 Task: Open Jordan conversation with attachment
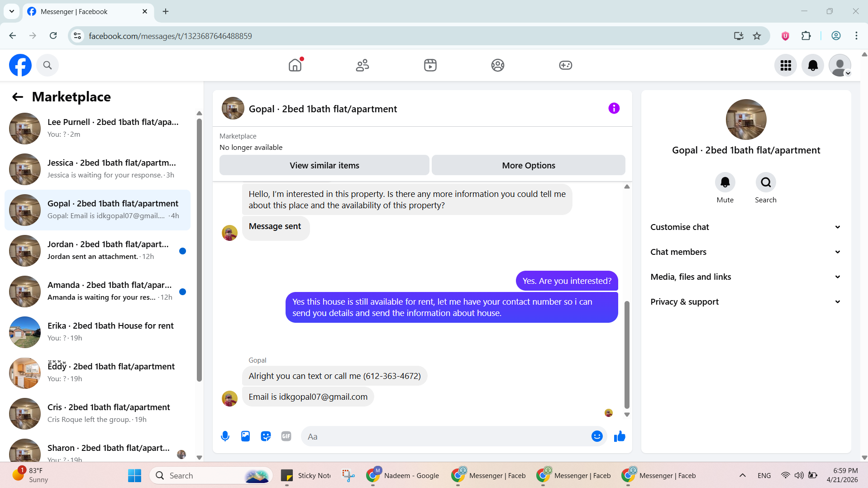[97, 251]
